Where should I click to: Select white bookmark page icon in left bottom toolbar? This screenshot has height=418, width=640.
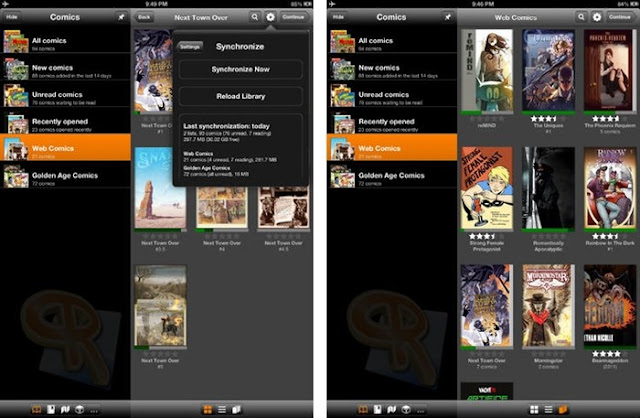click(x=51, y=409)
